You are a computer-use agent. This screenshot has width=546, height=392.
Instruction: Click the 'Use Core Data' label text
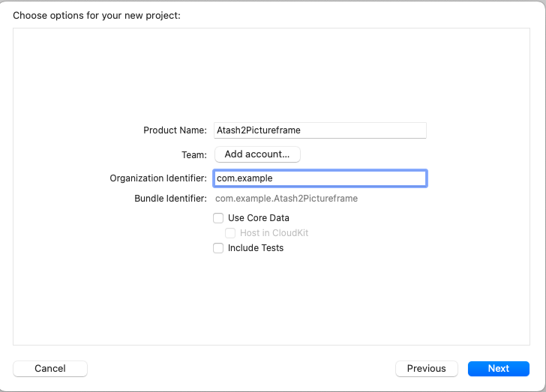[x=259, y=218]
